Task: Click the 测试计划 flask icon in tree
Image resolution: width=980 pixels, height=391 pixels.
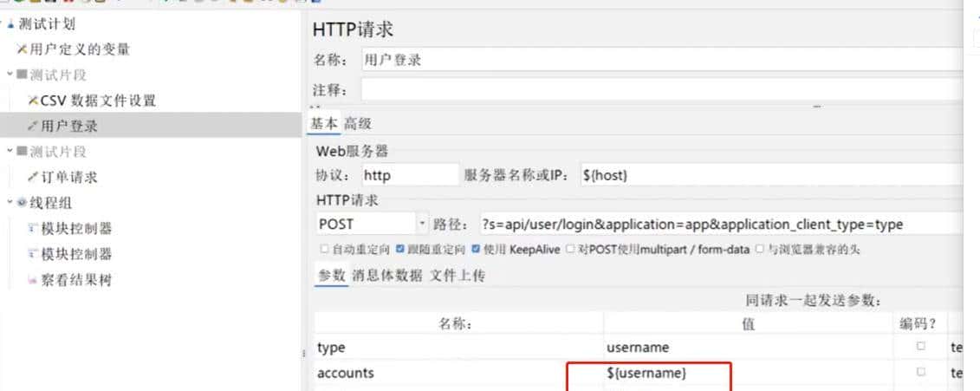Action: pos(12,24)
